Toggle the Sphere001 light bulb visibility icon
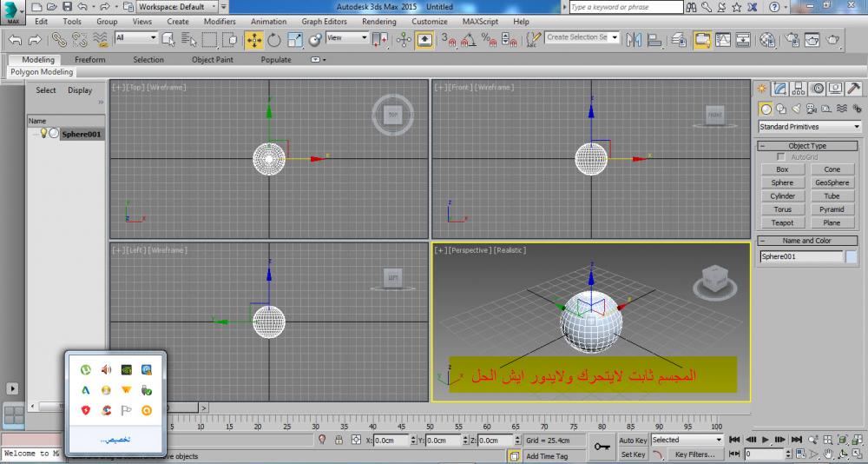The width and height of the screenshot is (868, 464). (x=43, y=134)
